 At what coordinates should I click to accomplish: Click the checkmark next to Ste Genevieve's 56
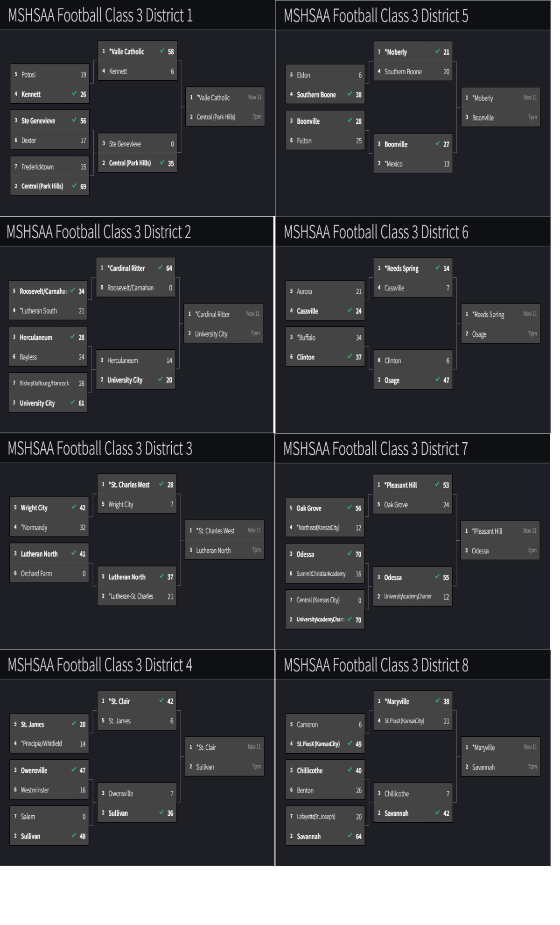point(74,120)
